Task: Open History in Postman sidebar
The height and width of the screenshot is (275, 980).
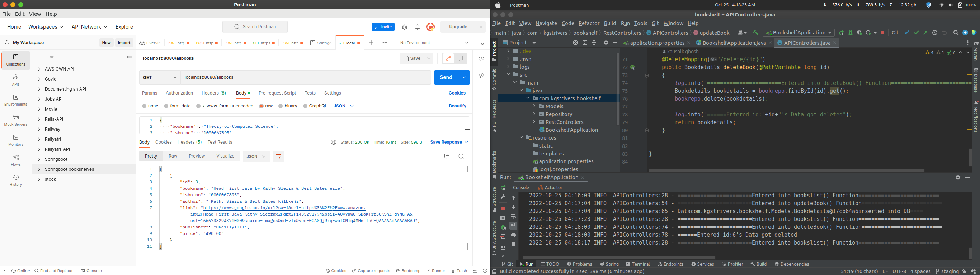Action: 15,180
